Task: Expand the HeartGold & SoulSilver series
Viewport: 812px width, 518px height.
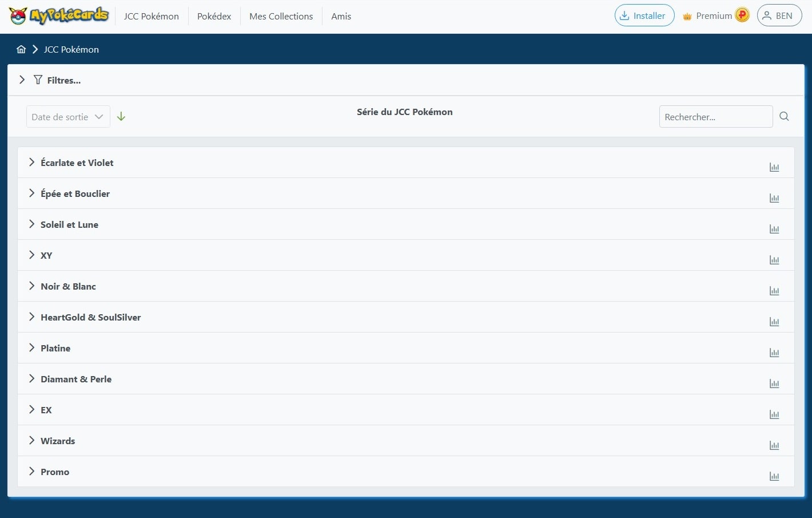Action: [x=90, y=317]
